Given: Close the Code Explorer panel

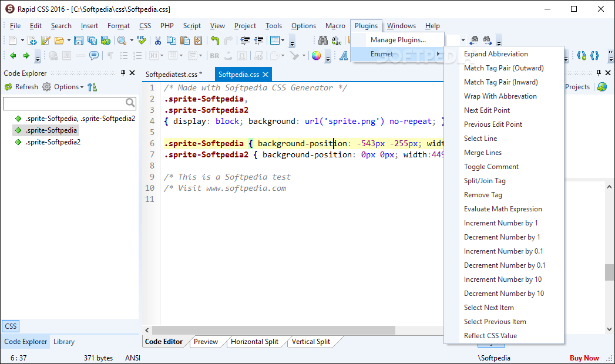Looking at the screenshot, I should click(x=132, y=73).
